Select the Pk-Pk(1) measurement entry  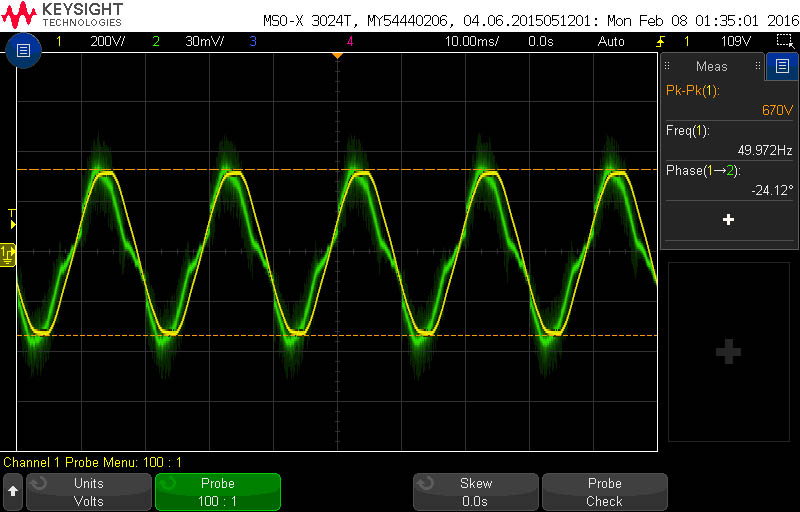(729, 100)
